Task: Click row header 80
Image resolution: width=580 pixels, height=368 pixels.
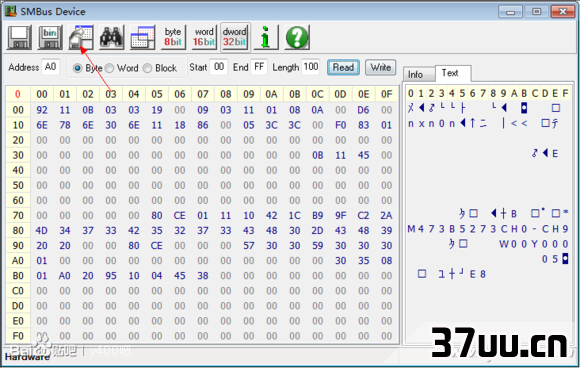Action: pos(18,230)
